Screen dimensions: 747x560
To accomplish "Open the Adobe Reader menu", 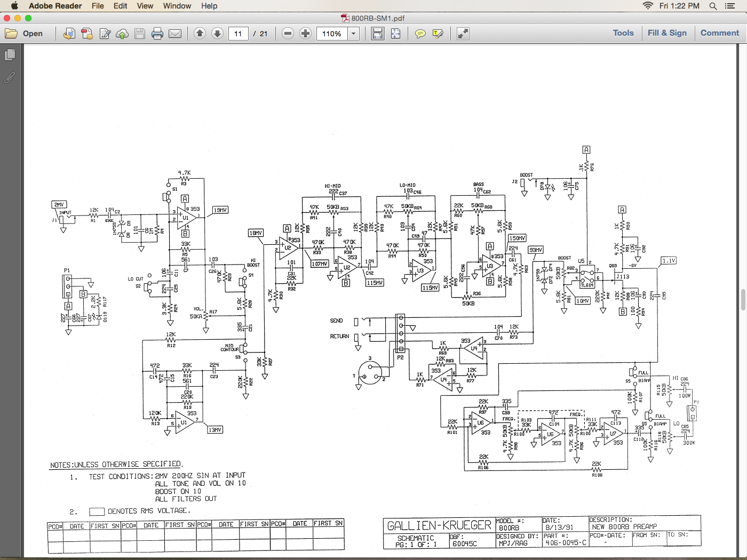I will click(55, 6).
